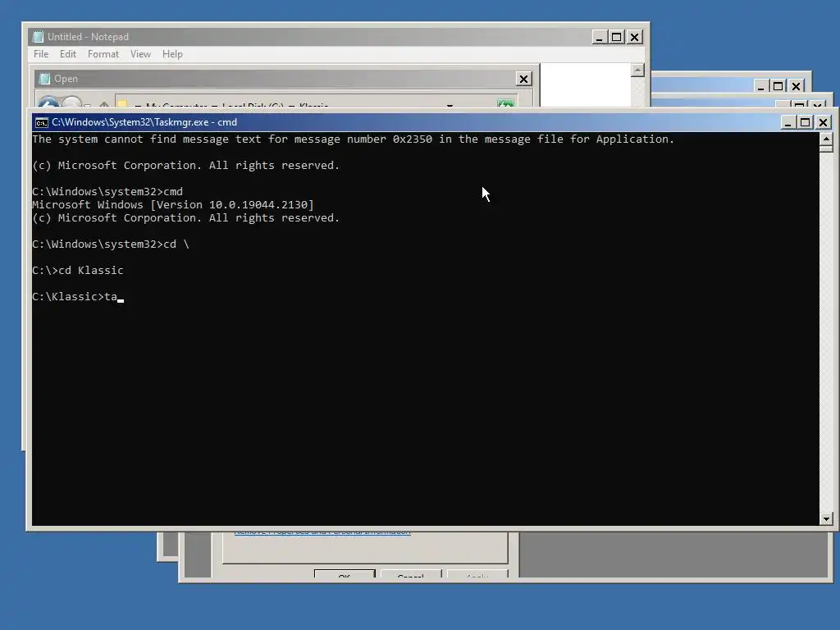This screenshot has width=840, height=630.
Task: Open the Help menu in Notepad
Action: pos(172,54)
